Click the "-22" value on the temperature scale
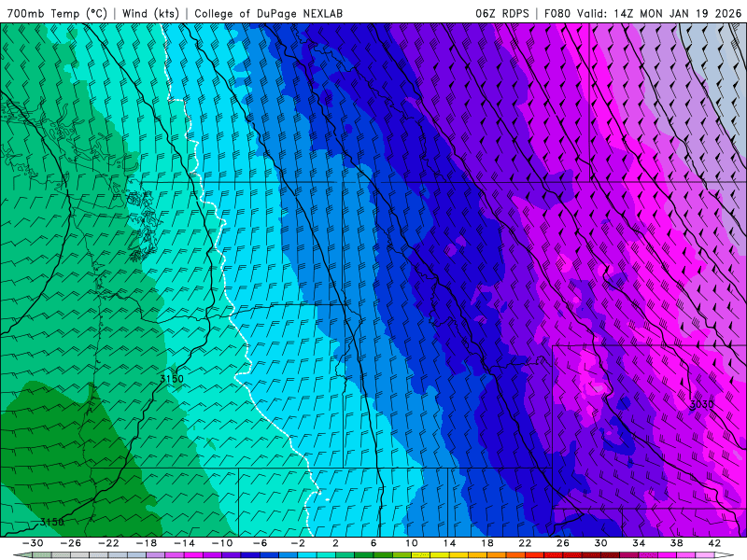Image resolution: width=747 pixels, height=560 pixels. pos(108,543)
